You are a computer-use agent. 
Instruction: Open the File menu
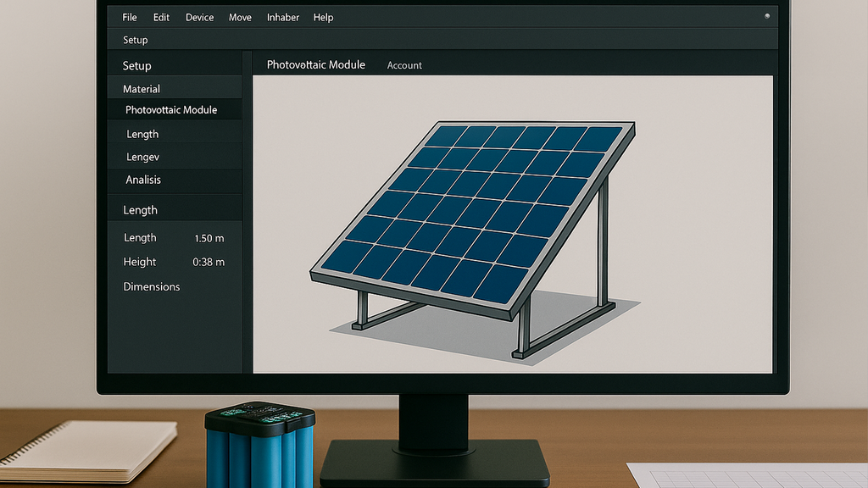(x=130, y=17)
